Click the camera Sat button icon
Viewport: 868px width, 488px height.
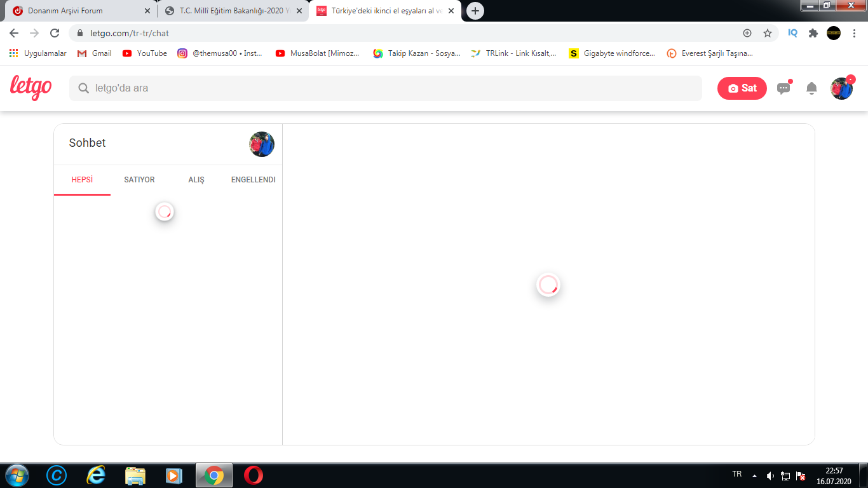[x=732, y=88]
